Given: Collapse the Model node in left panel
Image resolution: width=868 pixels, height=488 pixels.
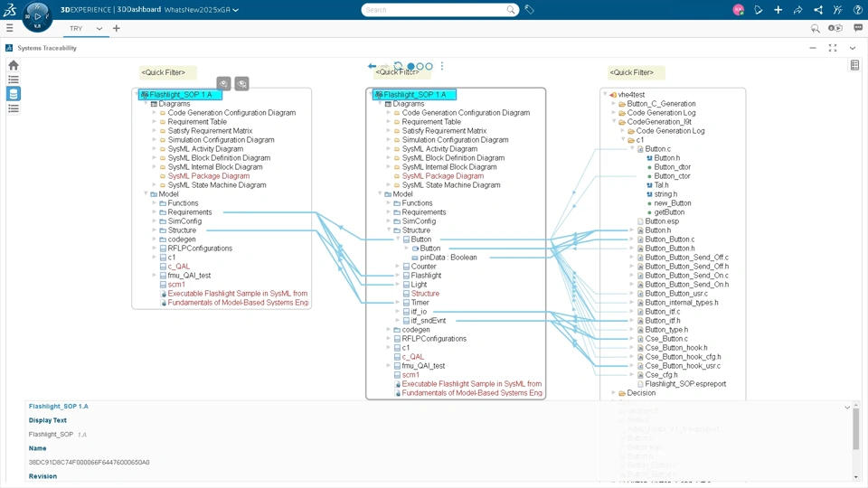Looking at the screenshot, I should tap(146, 193).
